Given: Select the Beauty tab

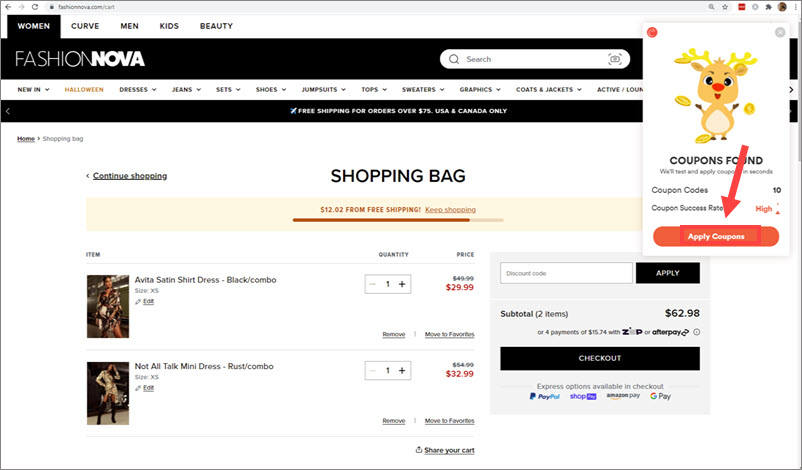Looking at the screenshot, I should point(216,26).
